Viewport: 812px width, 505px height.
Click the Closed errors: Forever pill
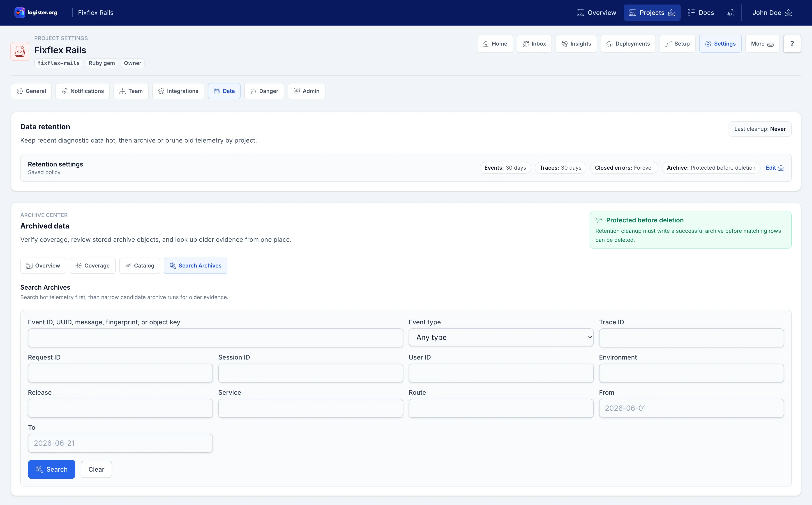624,168
